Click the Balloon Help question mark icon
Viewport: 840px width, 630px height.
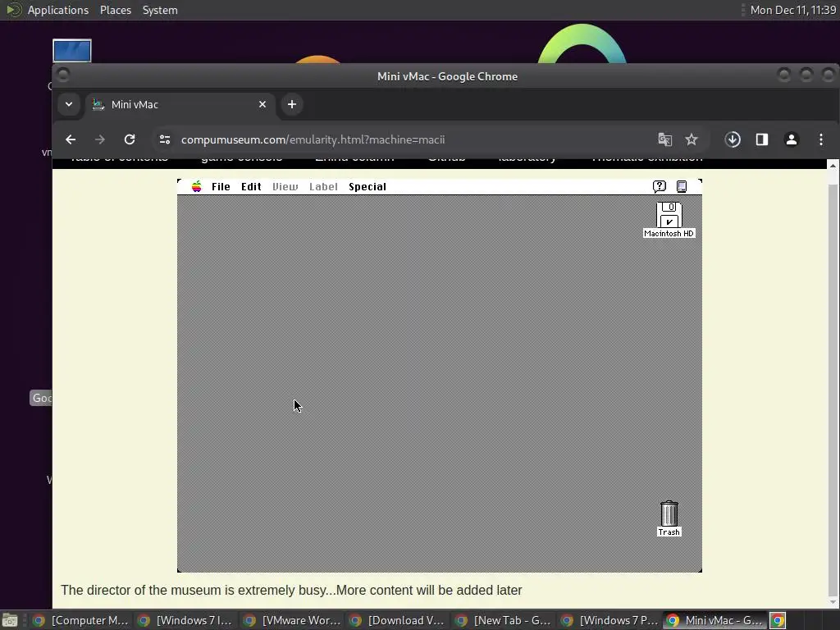(x=660, y=186)
